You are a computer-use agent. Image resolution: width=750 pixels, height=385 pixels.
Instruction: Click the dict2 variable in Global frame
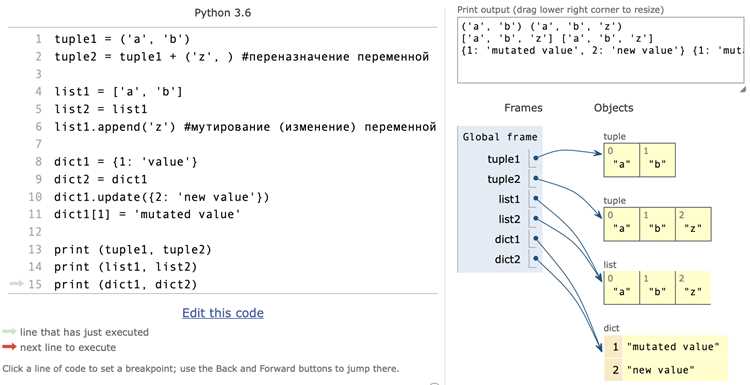507,259
